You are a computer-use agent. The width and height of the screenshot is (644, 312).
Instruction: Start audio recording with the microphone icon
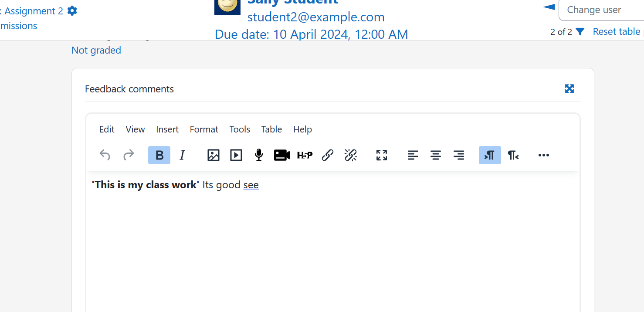coord(259,155)
